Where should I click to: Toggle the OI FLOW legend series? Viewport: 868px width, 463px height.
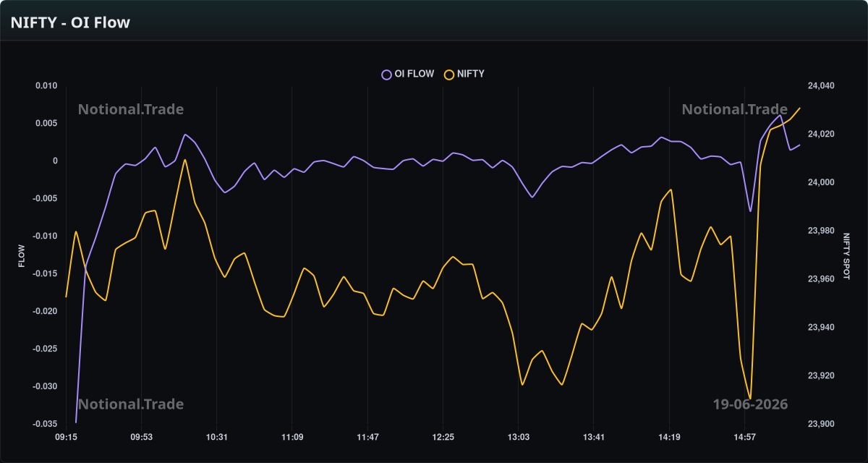coord(408,74)
